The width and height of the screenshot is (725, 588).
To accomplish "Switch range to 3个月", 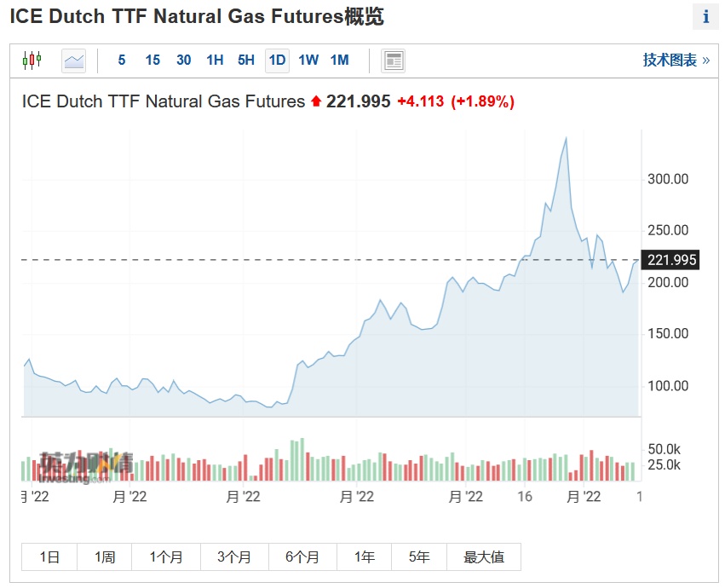I will coord(234,557).
